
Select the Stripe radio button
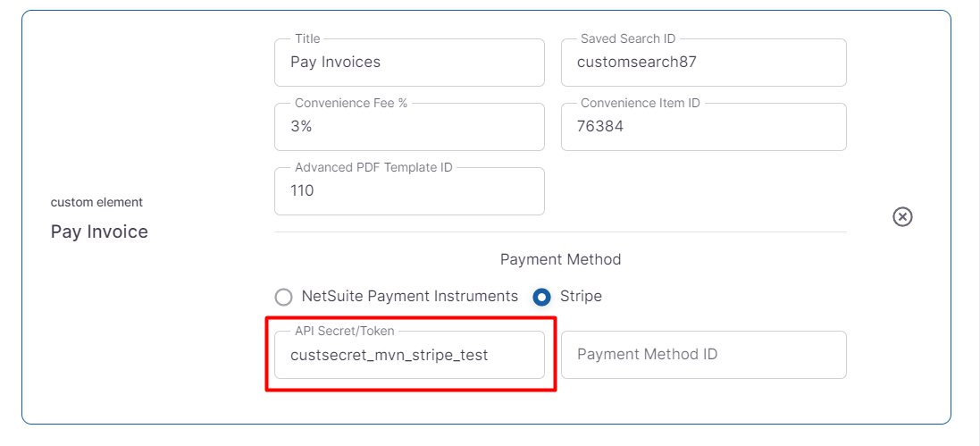point(542,297)
